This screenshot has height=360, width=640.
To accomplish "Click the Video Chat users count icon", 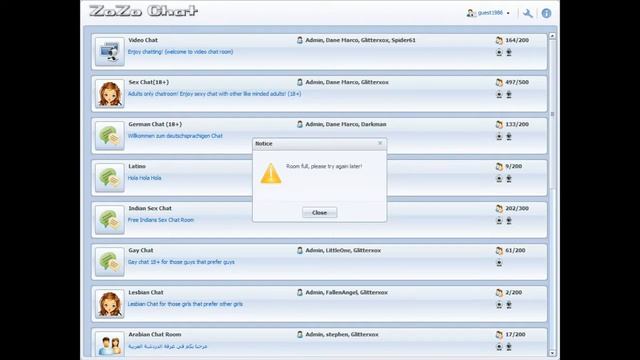I will click(499, 40).
